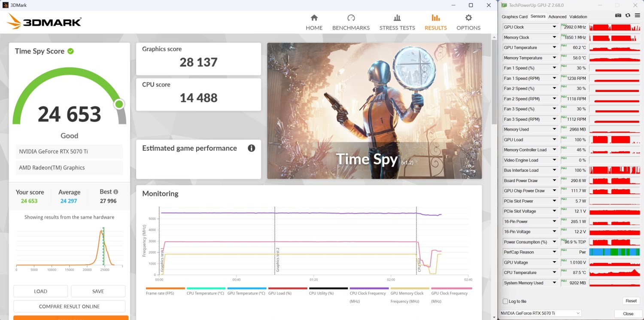Open the BENCHMARKS section

point(351,22)
